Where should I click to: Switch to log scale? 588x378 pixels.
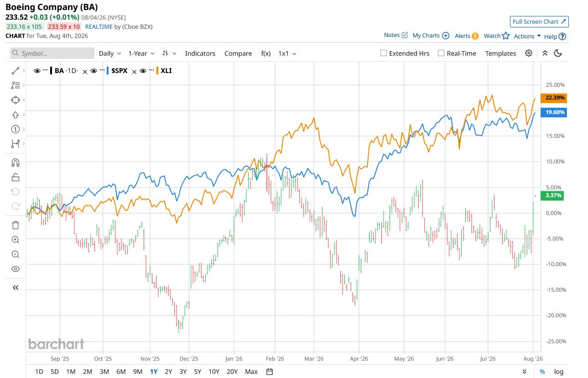pos(558,372)
